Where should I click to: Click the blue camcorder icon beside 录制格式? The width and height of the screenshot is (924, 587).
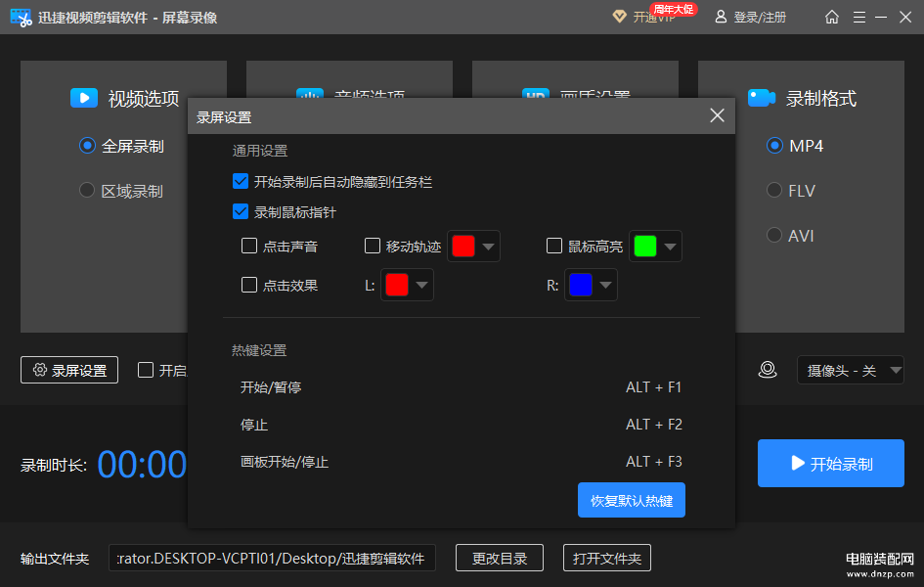pos(762,98)
